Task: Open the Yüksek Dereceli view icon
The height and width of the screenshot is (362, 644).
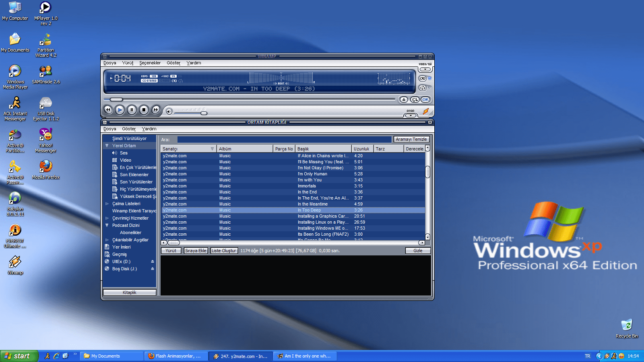Action: (x=115, y=196)
